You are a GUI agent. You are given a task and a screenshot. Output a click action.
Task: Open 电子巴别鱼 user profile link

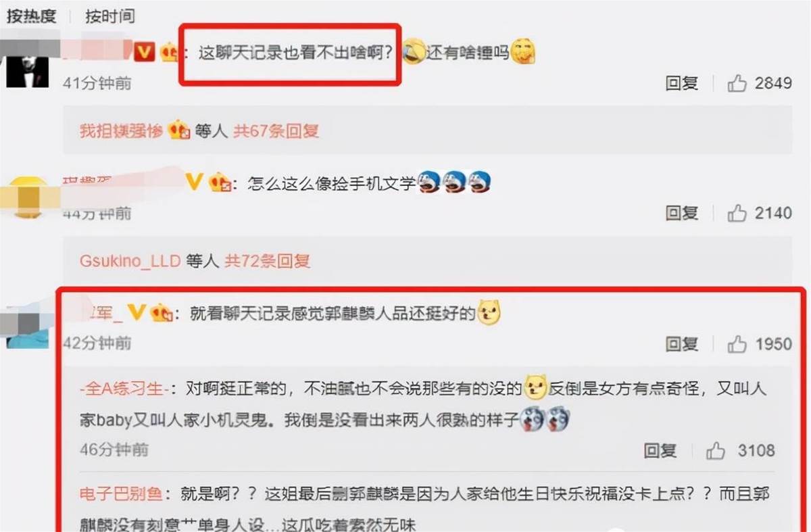(x=121, y=494)
